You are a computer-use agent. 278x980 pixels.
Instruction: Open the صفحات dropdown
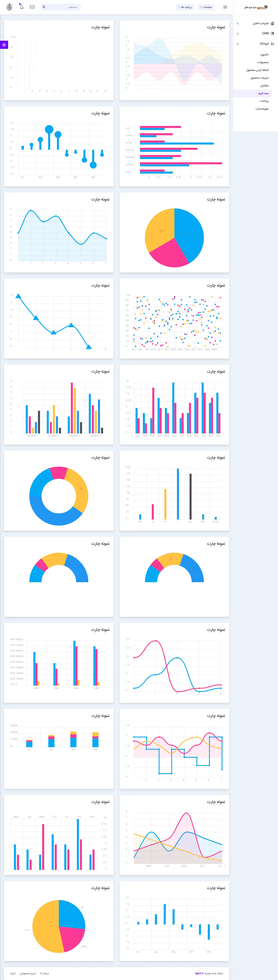coord(206,7)
